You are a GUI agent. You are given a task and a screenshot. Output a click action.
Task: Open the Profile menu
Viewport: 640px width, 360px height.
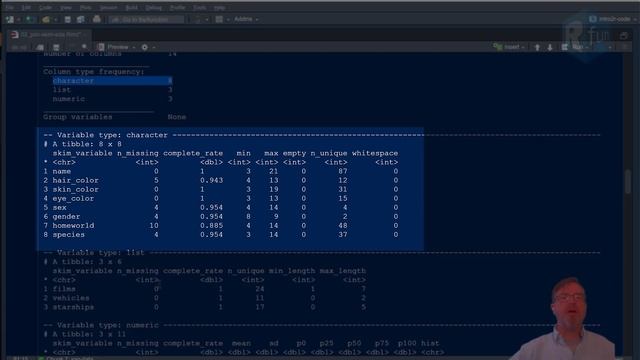coord(177,7)
